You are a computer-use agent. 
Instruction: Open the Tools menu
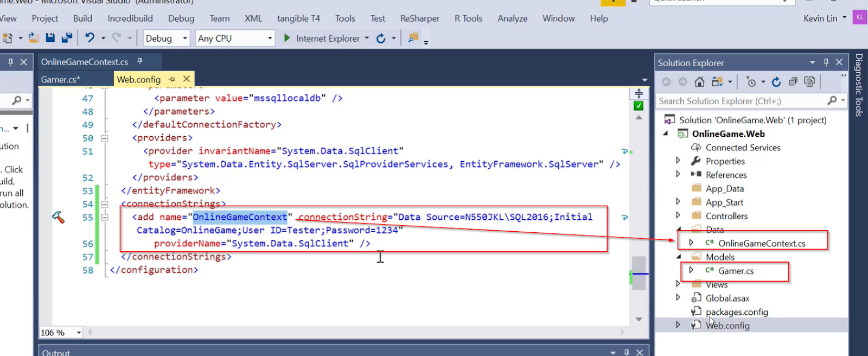coord(345,18)
